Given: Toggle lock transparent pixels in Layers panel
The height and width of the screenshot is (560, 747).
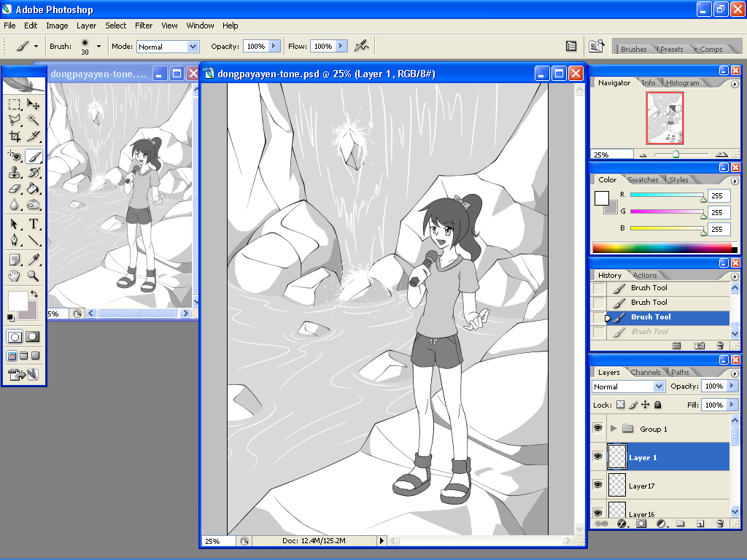Looking at the screenshot, I should 621,405.
